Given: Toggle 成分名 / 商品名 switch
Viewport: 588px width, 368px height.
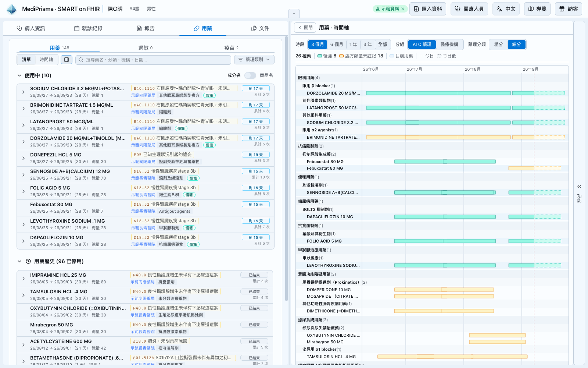Looking at the screenshot, I should point(250,75).
